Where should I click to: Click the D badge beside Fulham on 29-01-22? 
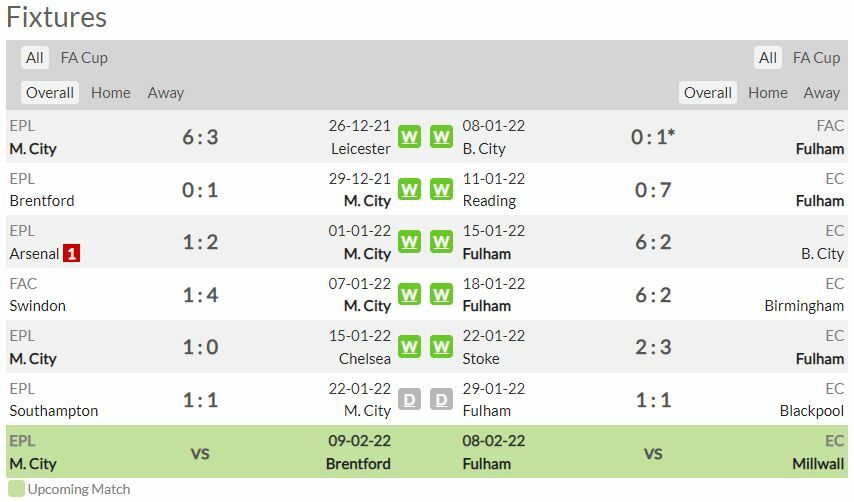point(441,400)
